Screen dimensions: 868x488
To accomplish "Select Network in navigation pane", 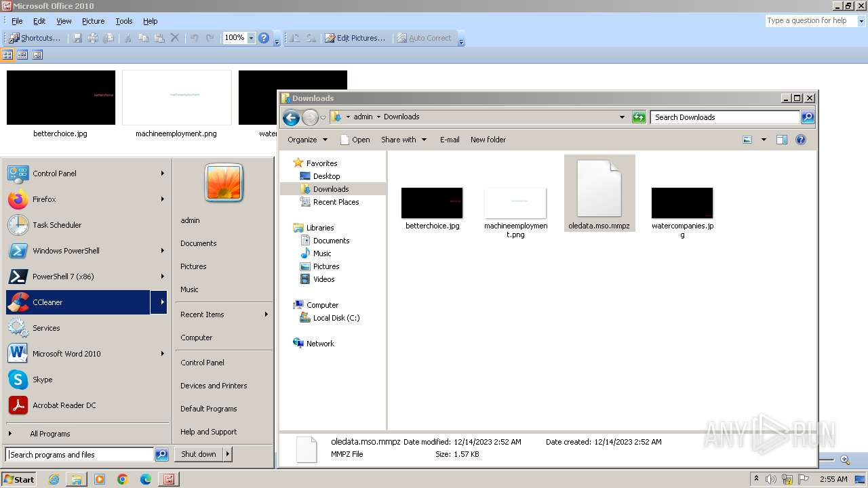I will point(320,344).
